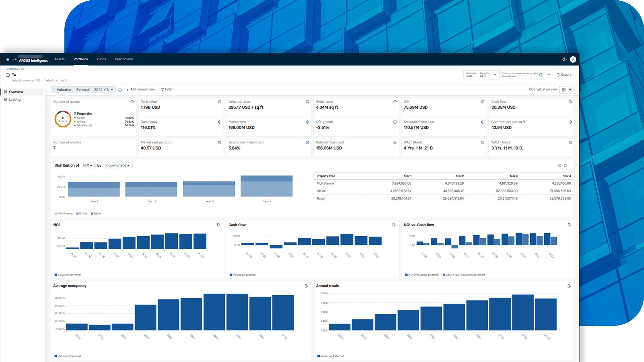Image resolution: width=644 pixels, height=362 pixels.
Task: Click the help question mark icon
Action: point(564,59)
